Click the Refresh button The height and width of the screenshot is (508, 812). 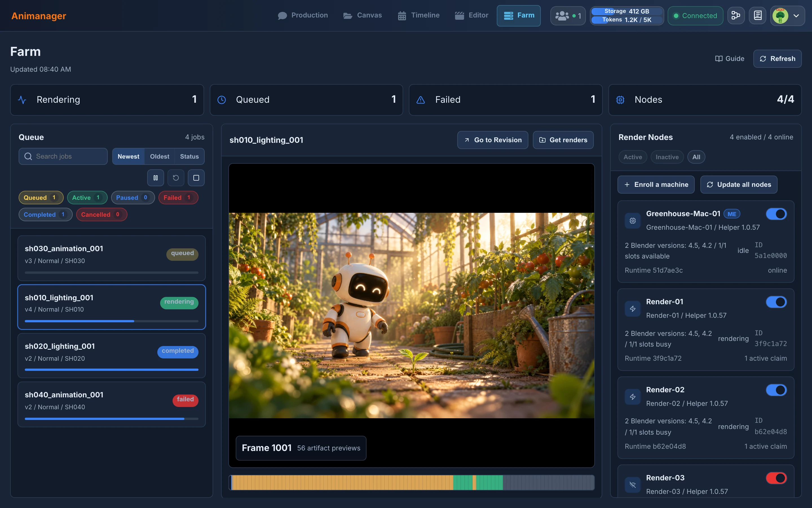(777, 59)
